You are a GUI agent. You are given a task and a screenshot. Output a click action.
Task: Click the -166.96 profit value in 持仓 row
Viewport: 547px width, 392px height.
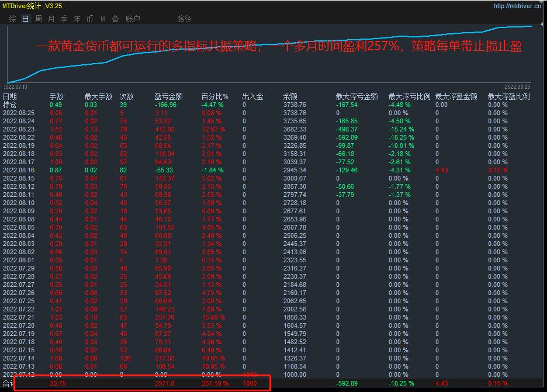click(x=166, y=105)
